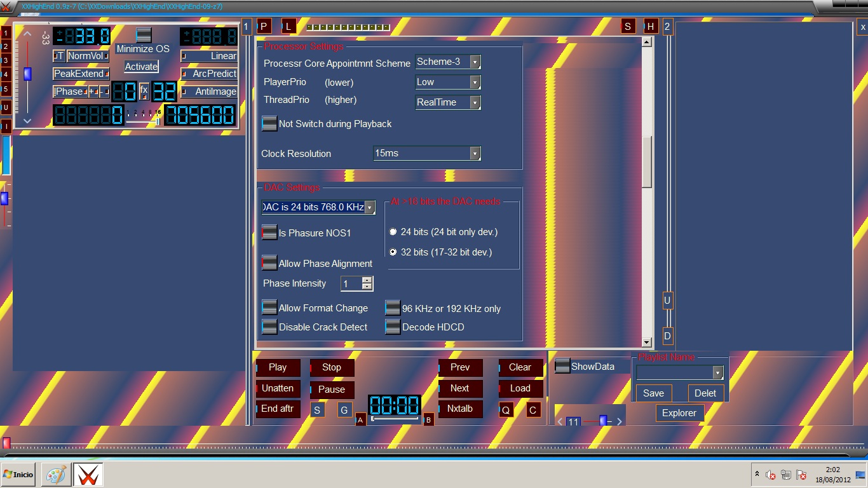
Task: Click the C button below Load
Action: tap(534, 410)
